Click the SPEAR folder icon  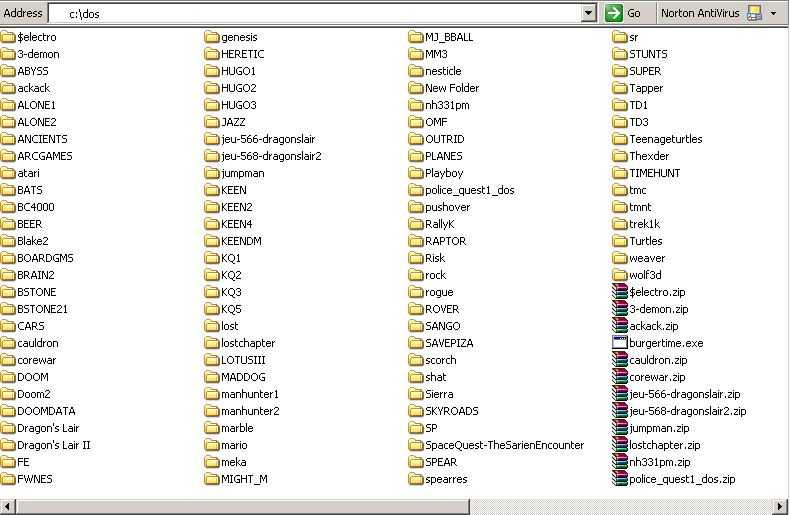(x=416, y=462)
